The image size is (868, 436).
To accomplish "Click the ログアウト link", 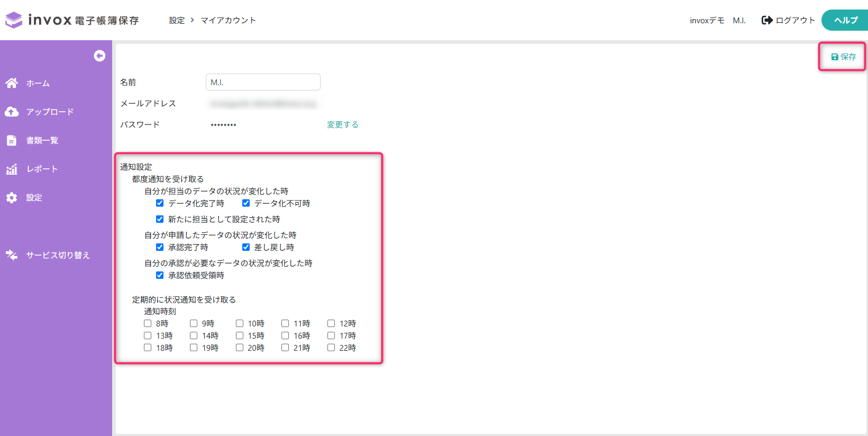I will click(x=795, y=20).
